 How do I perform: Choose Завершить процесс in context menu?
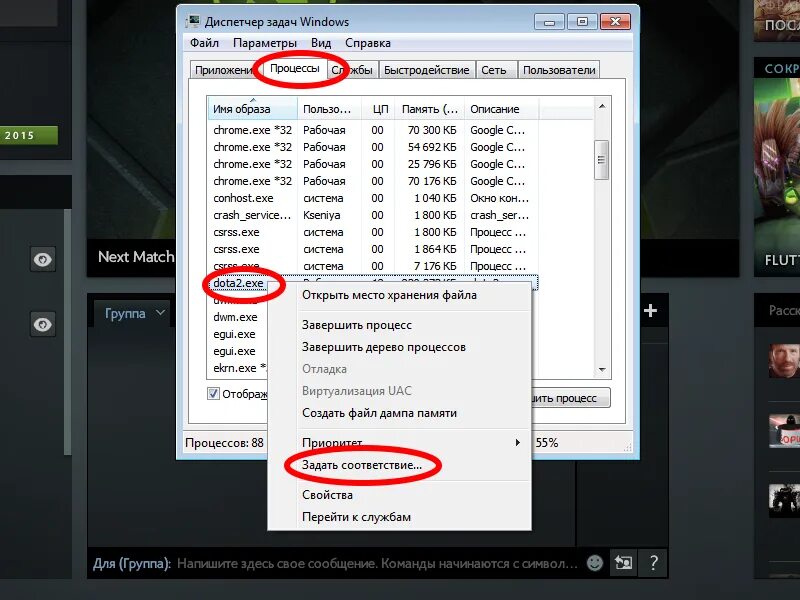pyautogui.click(x=357, y=325)
